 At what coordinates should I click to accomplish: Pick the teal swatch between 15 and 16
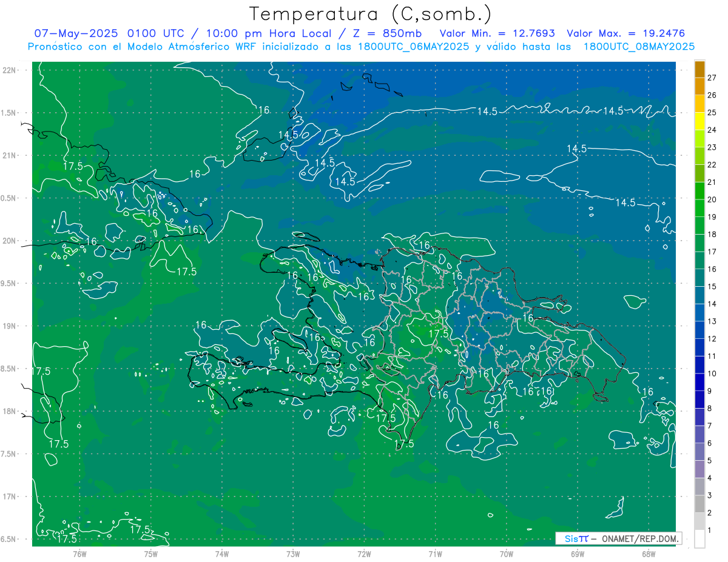(x=699, y=278)
